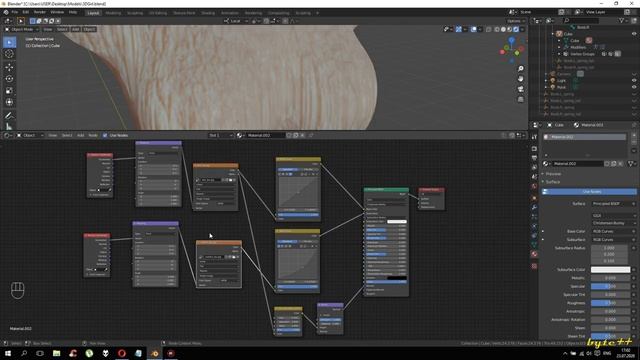Click the navigation gizmo Z axis

coord(511,40)
